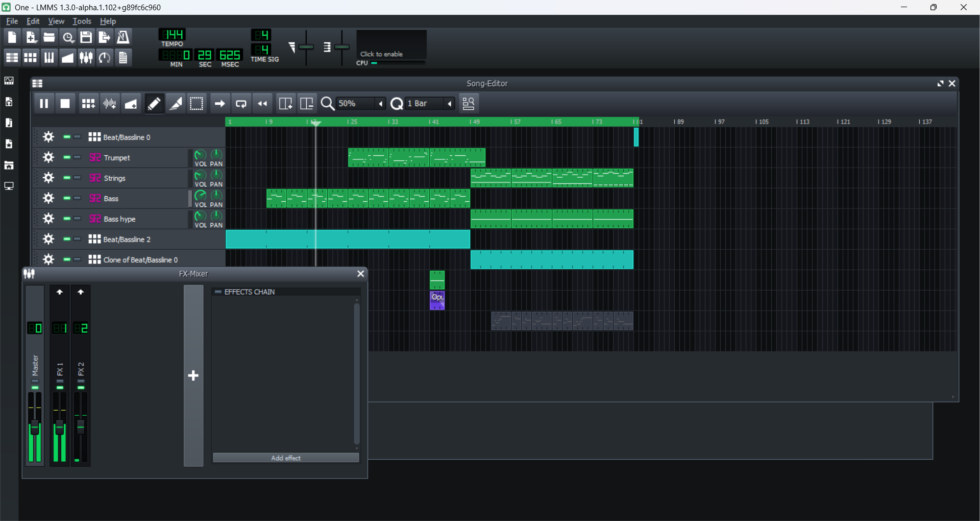
Task: Open track actions gear for Clone of Beat/Bassline 0
Action: (48, 259)
